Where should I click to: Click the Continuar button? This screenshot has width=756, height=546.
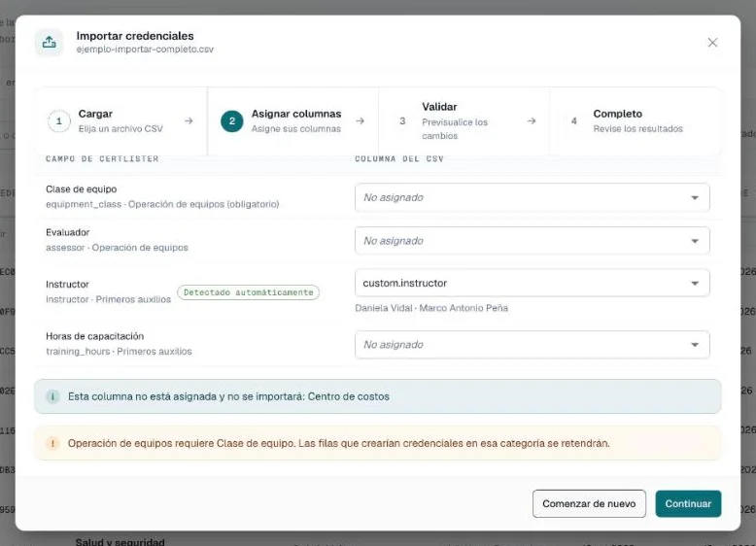tap(688, 503)
